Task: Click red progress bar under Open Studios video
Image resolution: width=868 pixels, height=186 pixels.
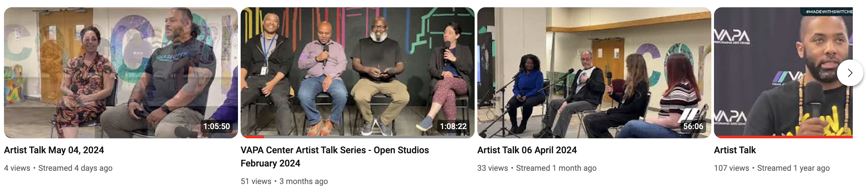Action: point(253,137)
